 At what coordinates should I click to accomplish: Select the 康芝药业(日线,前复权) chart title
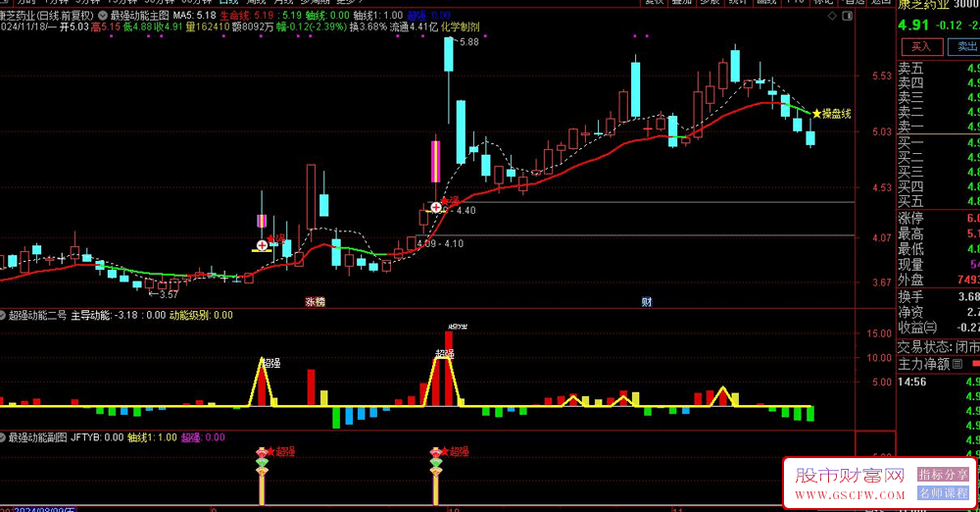[x=47, y=15]
